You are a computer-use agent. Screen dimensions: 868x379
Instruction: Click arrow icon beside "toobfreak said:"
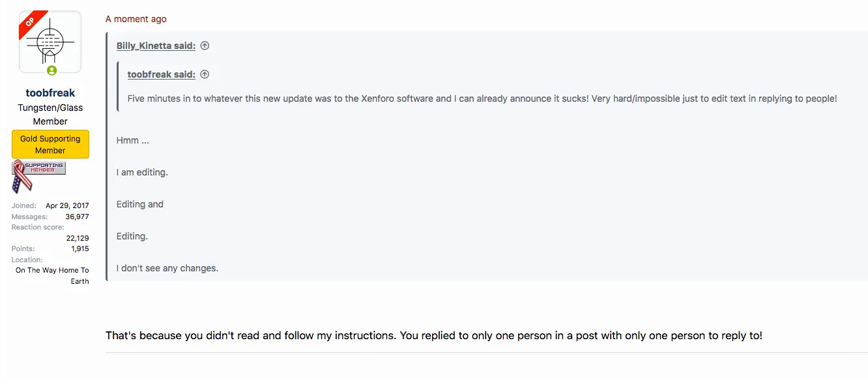[x=205, y=74]
